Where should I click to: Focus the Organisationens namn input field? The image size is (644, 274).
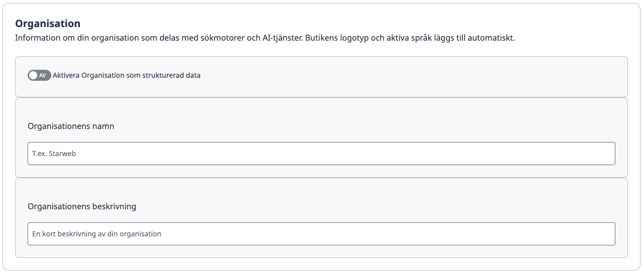(321, 154)
